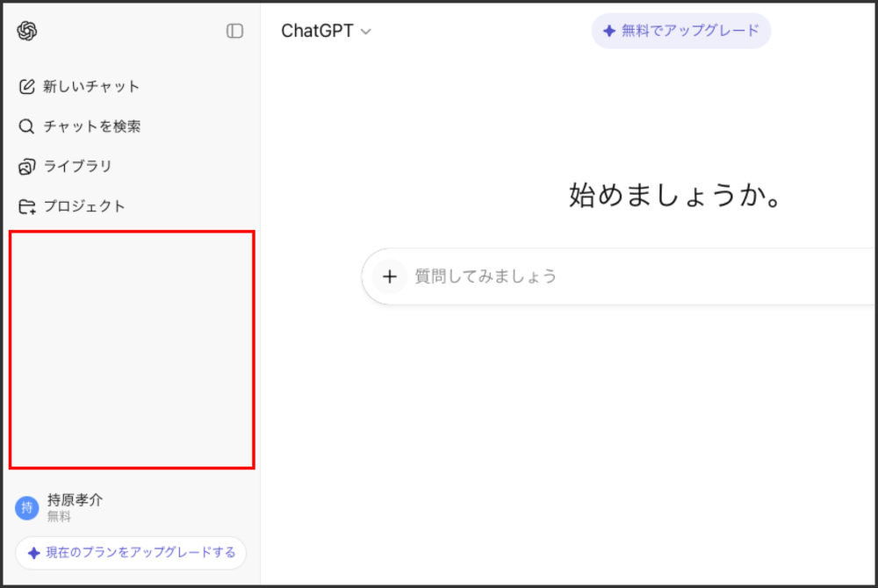Screen dimensions: 878x588
Task: Click the empty chat history area in sidebar
Action: point(132,351)
